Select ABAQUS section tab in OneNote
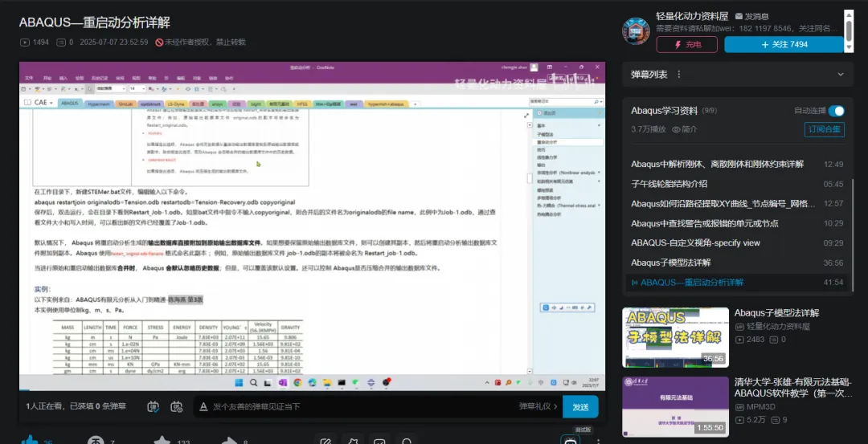The height and width of the screenshot is (444, 868). [70, 104]
